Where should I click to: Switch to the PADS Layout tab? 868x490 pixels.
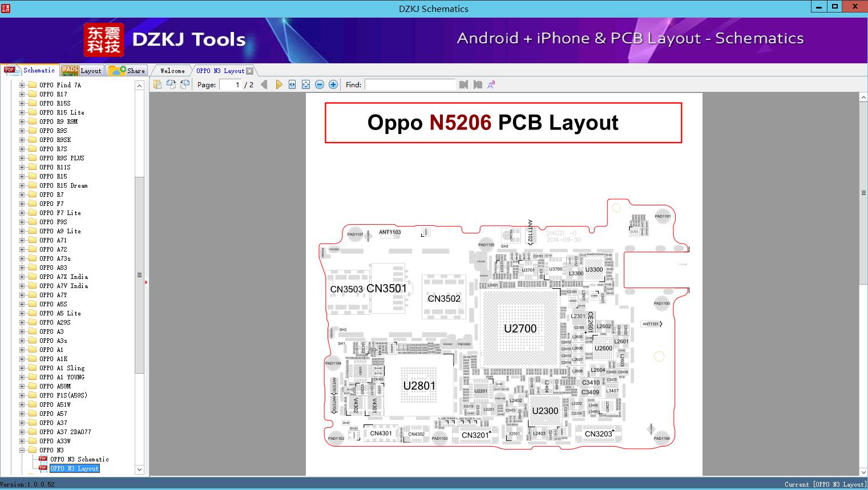click(x=82, y=71)
